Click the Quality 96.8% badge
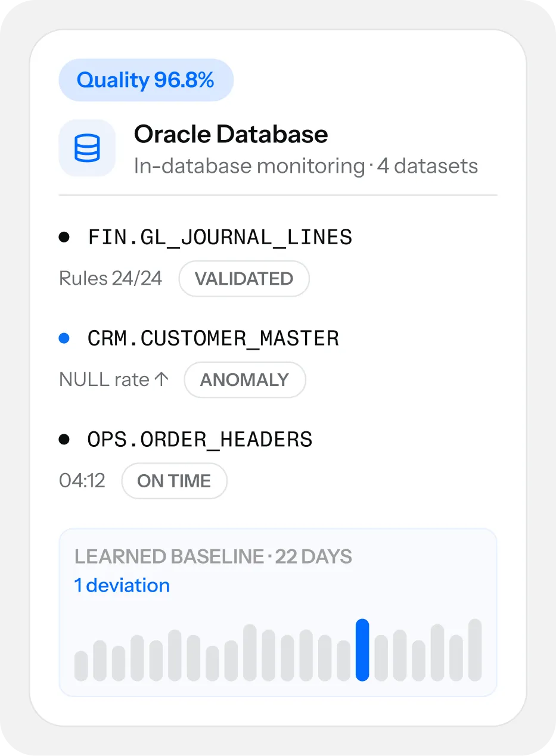The image size is (556, 756). [x=146, y=80]
